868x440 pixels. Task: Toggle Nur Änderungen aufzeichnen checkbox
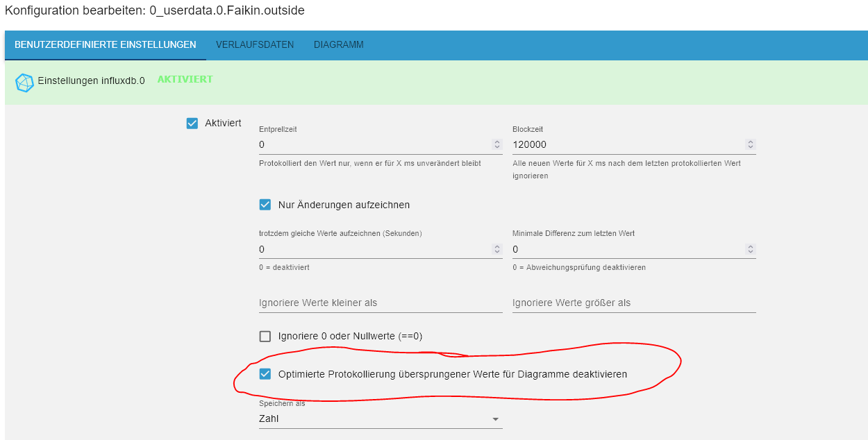(265, 205)
